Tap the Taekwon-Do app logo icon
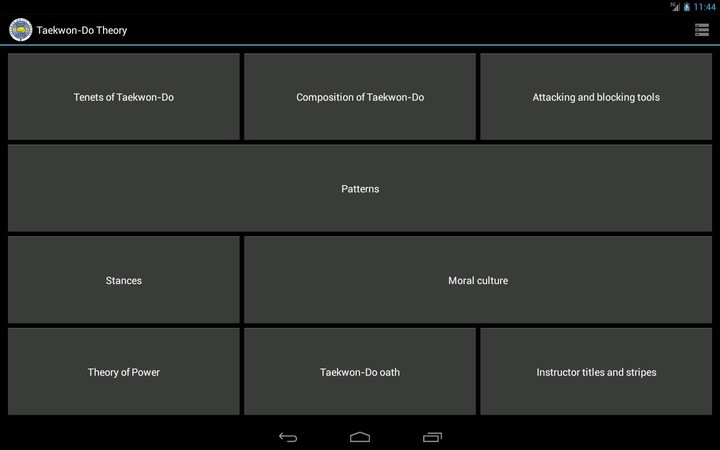This screenshot has width=720, height=450. [21, 30]
